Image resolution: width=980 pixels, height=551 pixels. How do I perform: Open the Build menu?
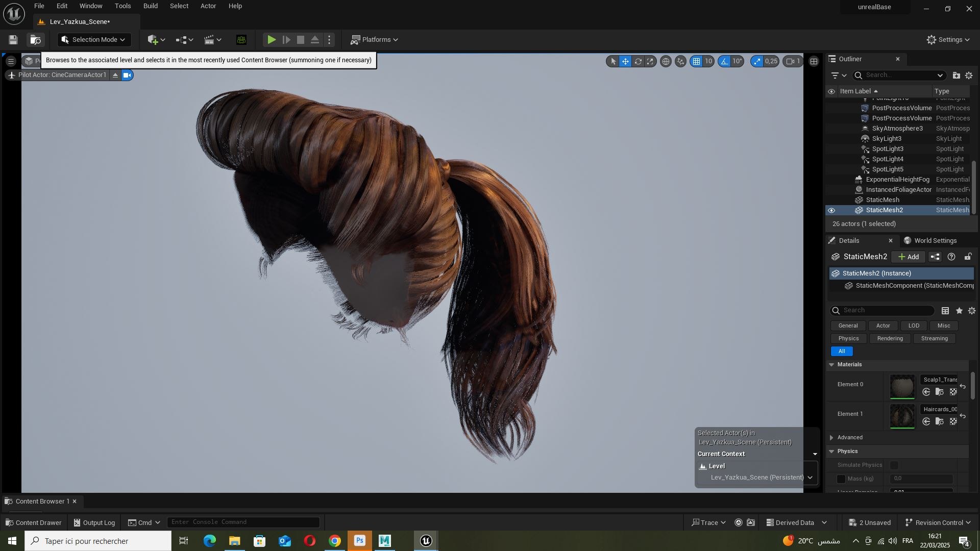click(151, 6)
